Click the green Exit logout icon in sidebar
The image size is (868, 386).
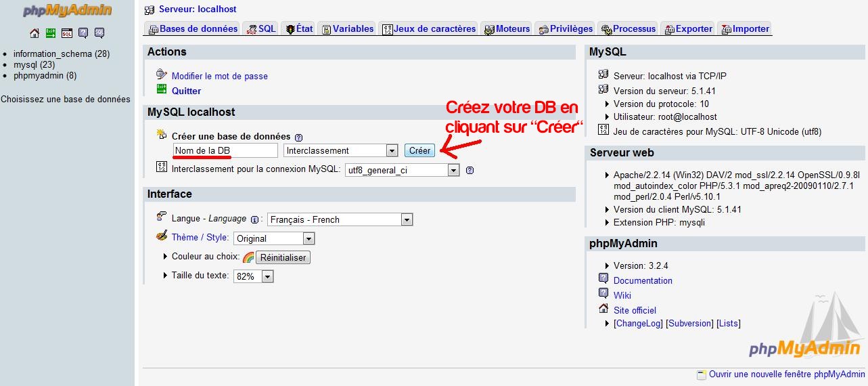pos(51,33)
